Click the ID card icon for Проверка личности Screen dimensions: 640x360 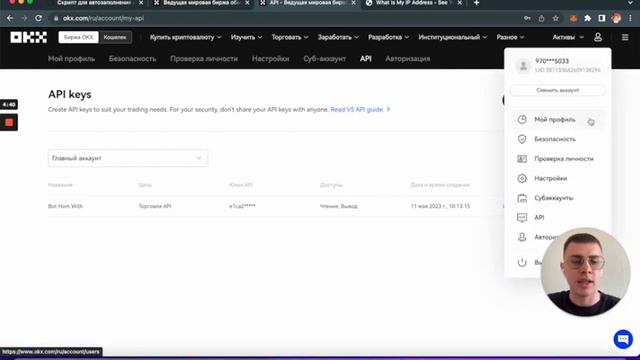coord(522,159)
